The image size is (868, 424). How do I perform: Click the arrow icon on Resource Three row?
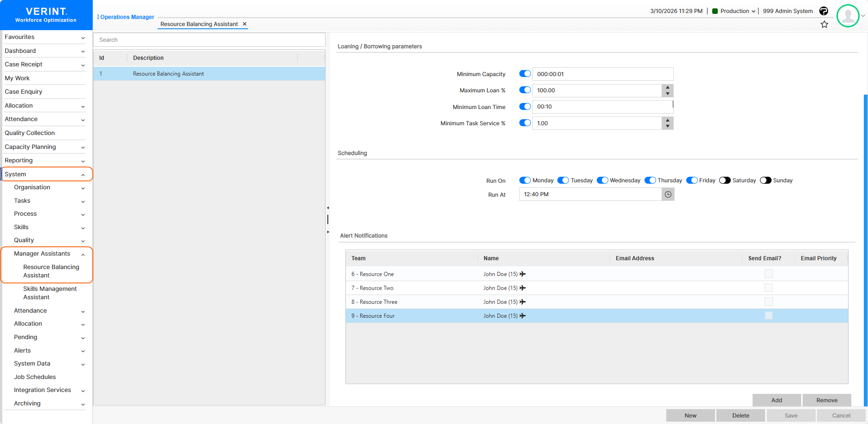tap(523, 302)
